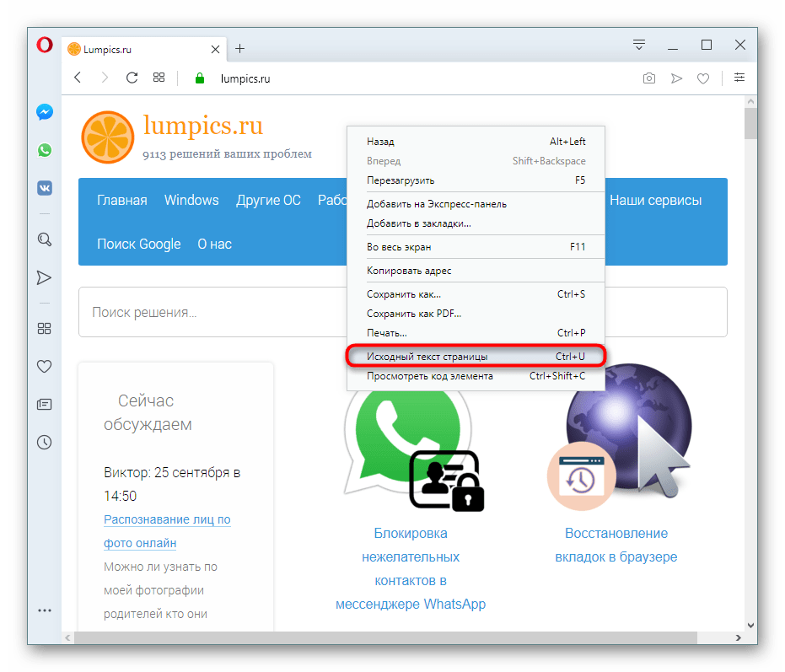Open Bookmarks heart in sidebar
The image size is (785, 672).
[44, 367]
